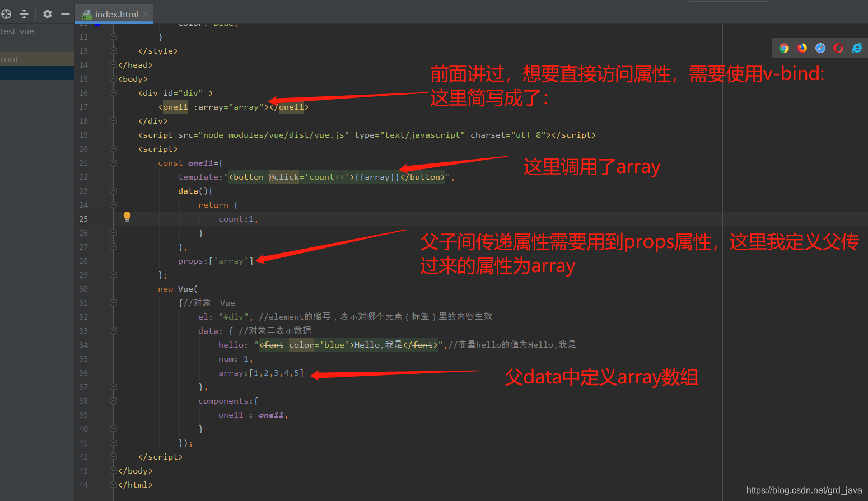Open project panel settings gear
The width and height of the screenshot is (868, 501).
pos(48,14)
